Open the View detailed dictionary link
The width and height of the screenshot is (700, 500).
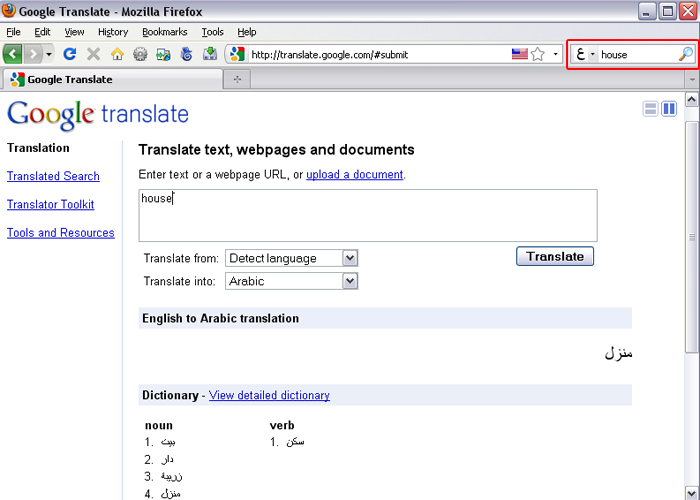(x=269, y=395)
